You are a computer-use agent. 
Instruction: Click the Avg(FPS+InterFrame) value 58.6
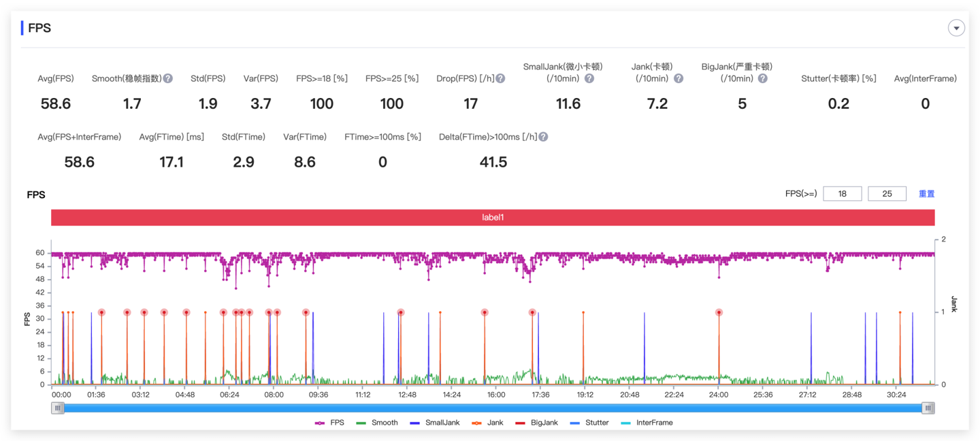pyautogui.click(x=80, y=162)
